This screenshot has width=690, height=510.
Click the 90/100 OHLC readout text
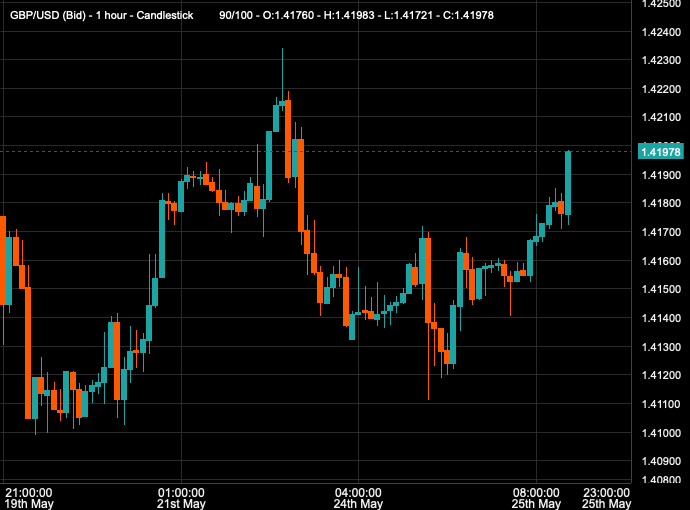[356, 15]
